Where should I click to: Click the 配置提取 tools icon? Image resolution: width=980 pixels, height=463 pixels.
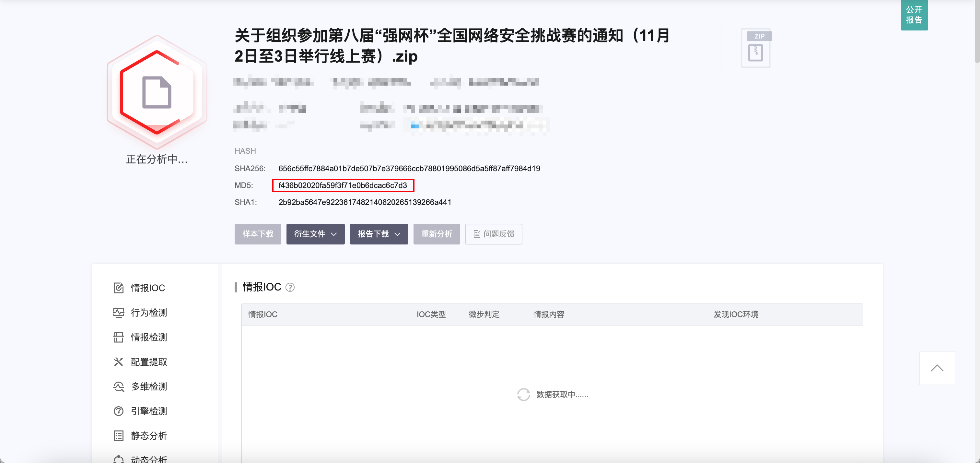118,362
